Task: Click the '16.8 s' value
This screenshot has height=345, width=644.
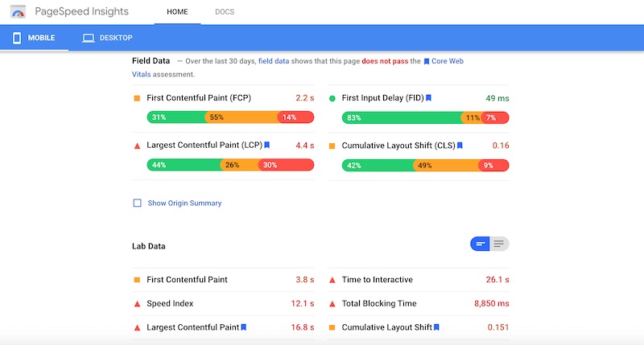Action: (x=303, y=327)
